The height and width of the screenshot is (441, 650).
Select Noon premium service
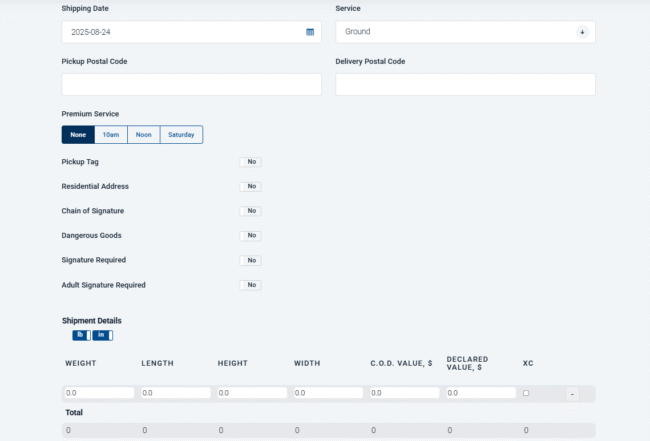144,134
